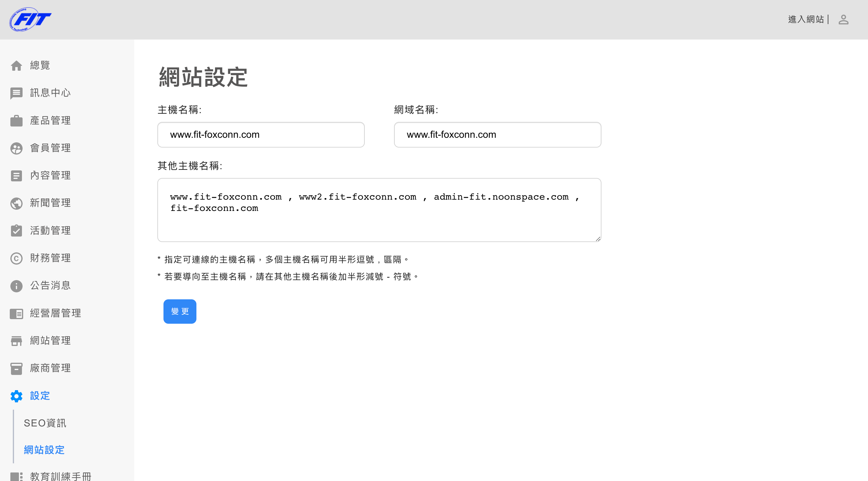Screen dimensions: 868x481
Task: Click the hint about 半形減號 redirect
Action: point(288,277)
